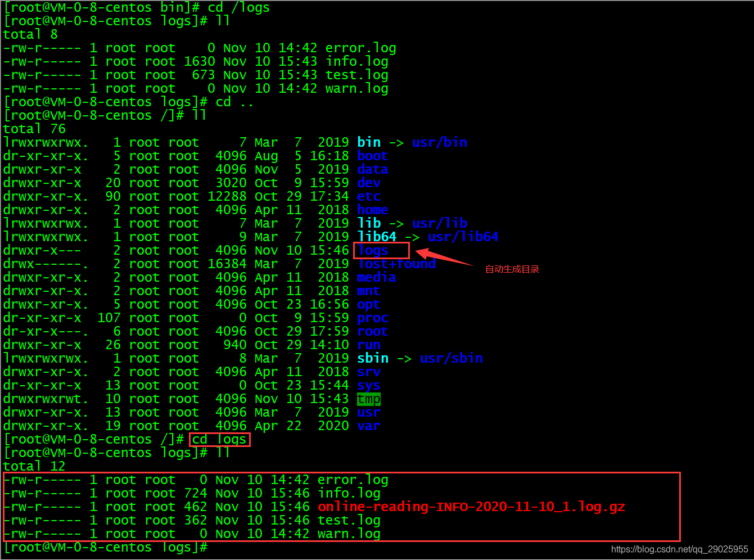This screenshot has height=560, width=754.
Task: Click the 'usr' directory name after Mar 7 2019
Action: [x=369, y=413]
